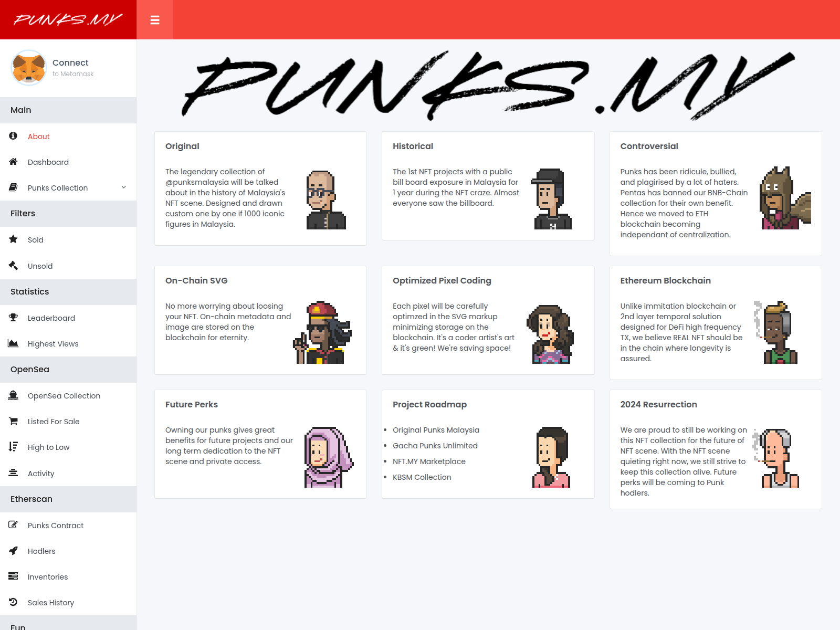Click the Sales History clock icon
The height and width of the screenshot is (630, 840).
pyautogui.click(x=13, y=602)
